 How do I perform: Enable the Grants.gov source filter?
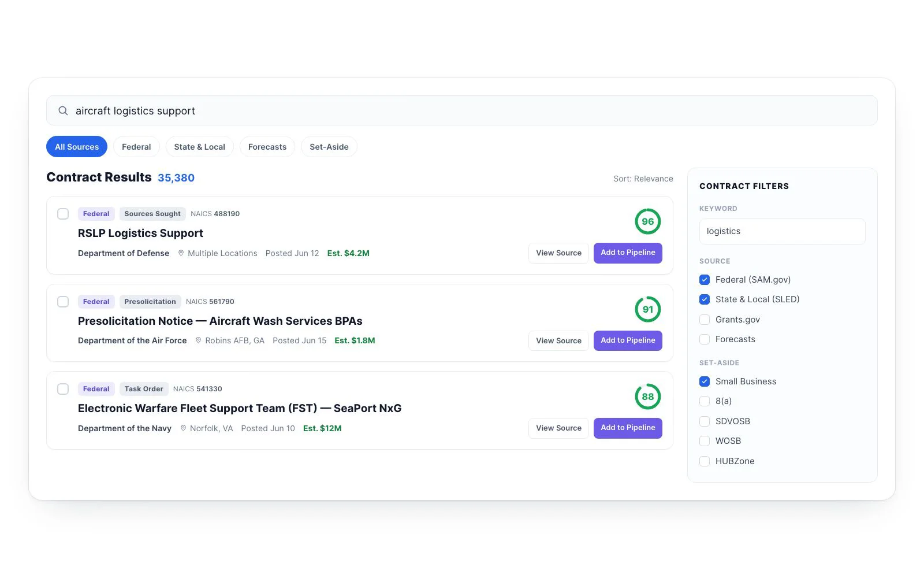pyautogui.click(x=705, y=320)
